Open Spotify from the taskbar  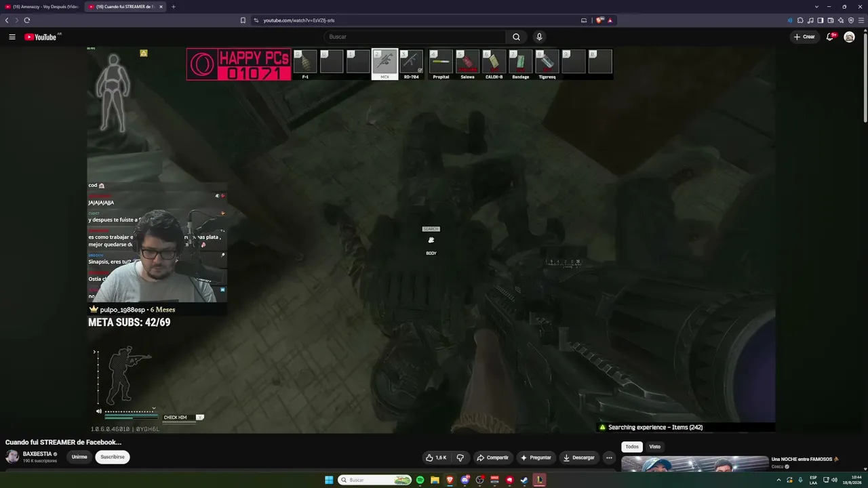[420, 480]
